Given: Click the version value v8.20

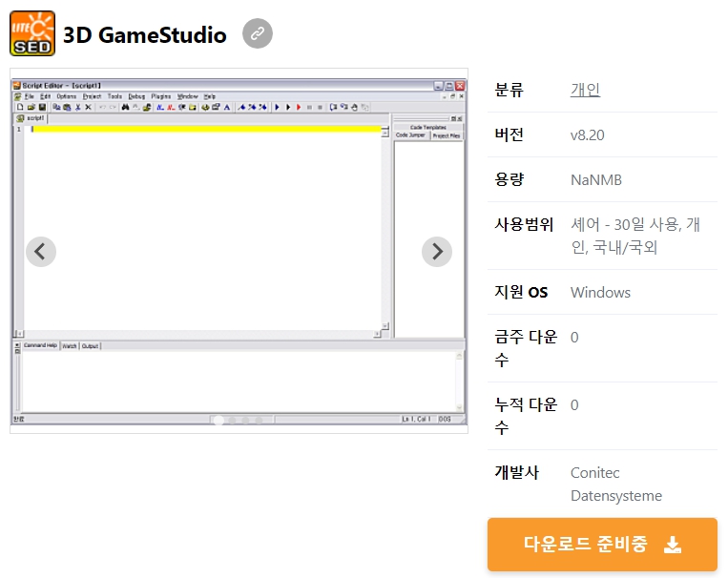Looking at the screenshot, I should coord(588,135).
